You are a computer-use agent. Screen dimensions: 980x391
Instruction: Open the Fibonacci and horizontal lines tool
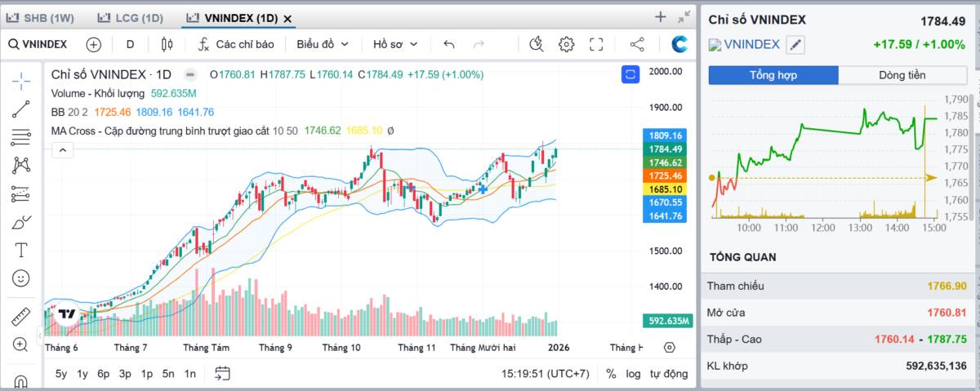[x=21, y=137]
